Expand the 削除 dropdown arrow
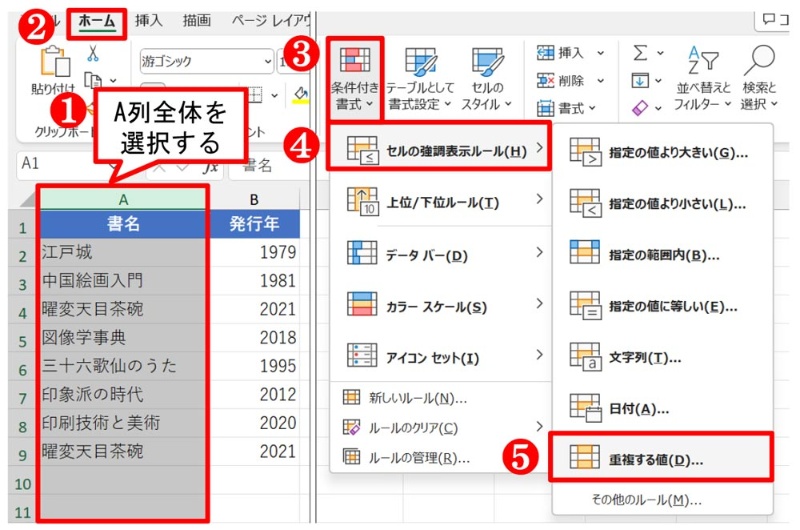The width and height of the screenshot is (800, 530). pos(601,81)
